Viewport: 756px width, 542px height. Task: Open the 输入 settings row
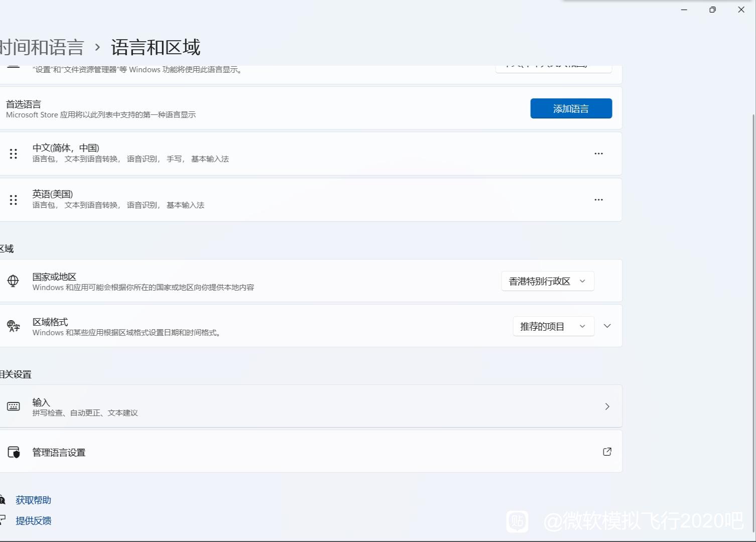(311, 406)
